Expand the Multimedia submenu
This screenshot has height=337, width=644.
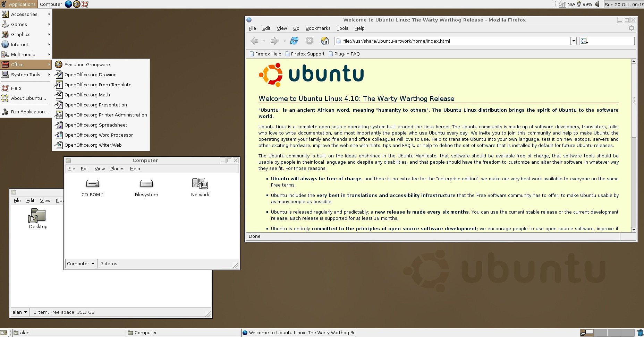(x=26, y=54)
